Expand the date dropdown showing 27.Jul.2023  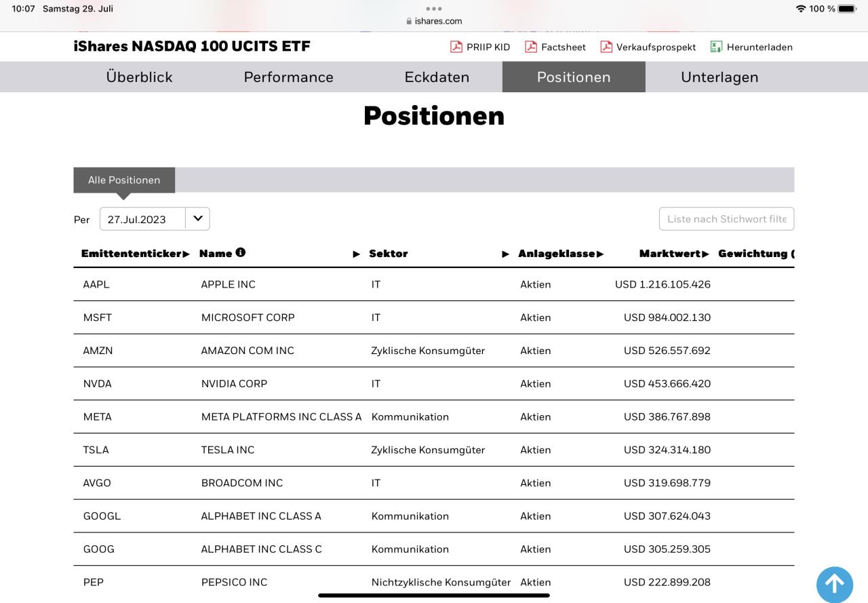[x=197, y=218]
